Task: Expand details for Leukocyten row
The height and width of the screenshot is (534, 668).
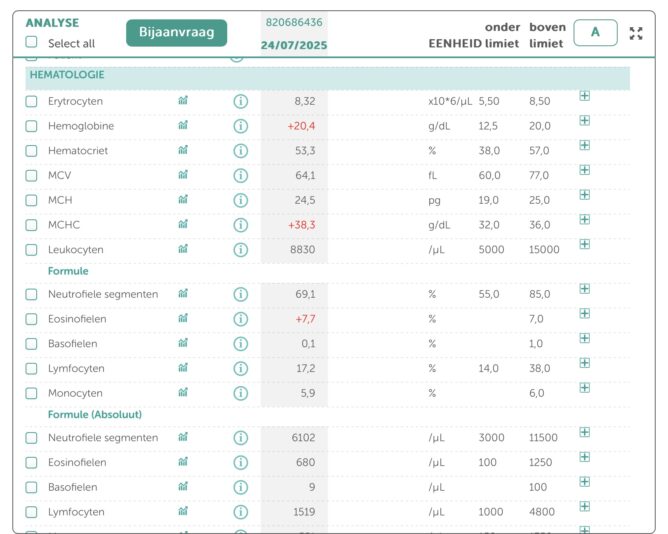Action: point(585,244)
